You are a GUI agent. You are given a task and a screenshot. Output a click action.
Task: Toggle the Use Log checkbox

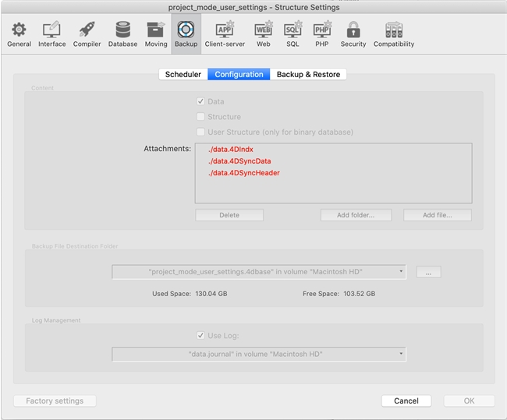tap(201, 336)
